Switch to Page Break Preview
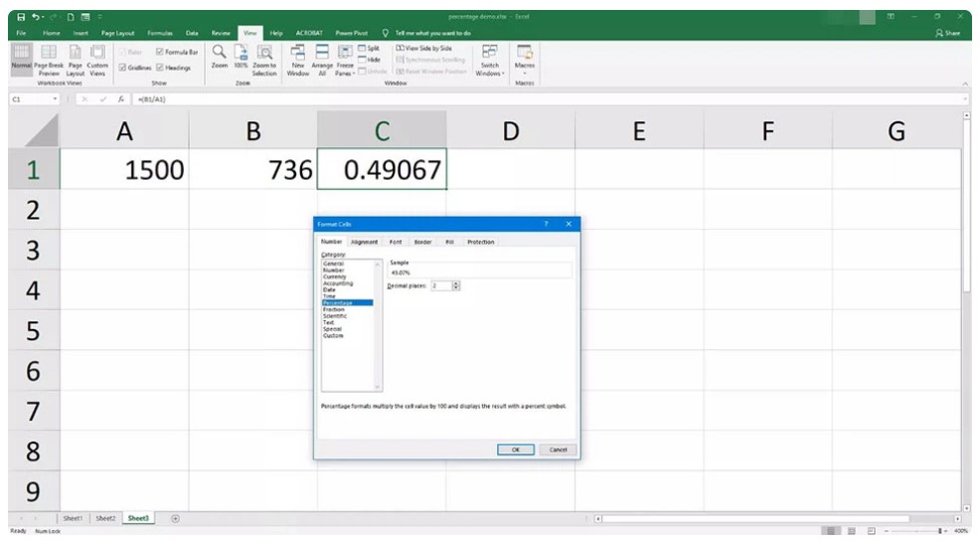This screenshot has width=980, height=545. click(x=49, y=60)
